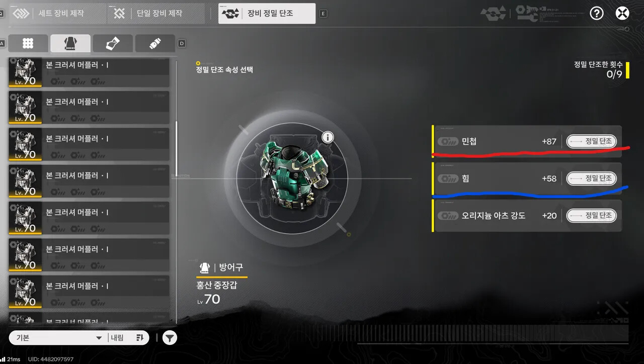The image size is (644, 364).
Task: Switch to 단일 장비 제작 tab
Action: pos(156,14)
